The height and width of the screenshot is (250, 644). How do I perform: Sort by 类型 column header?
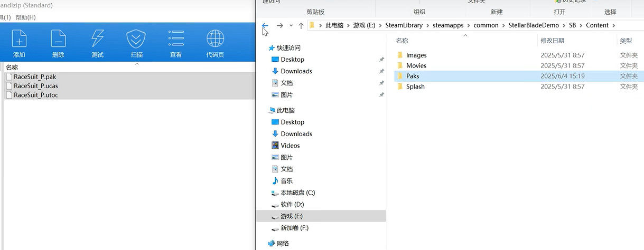[626, 41]
